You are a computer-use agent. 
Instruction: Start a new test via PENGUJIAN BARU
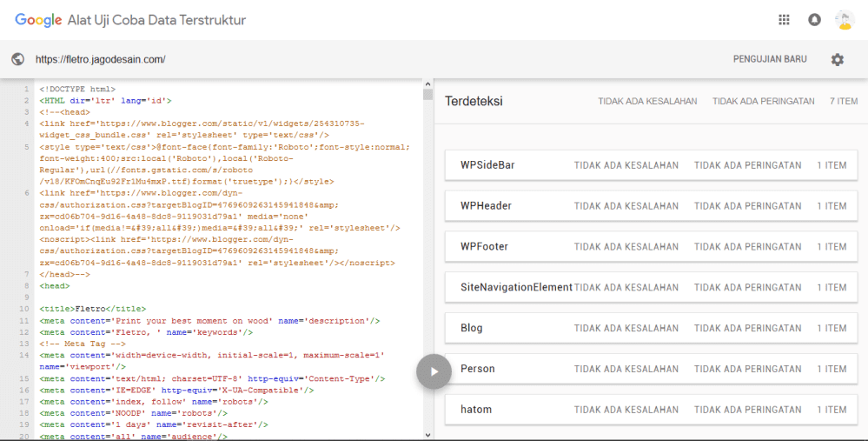click(770, 59)
